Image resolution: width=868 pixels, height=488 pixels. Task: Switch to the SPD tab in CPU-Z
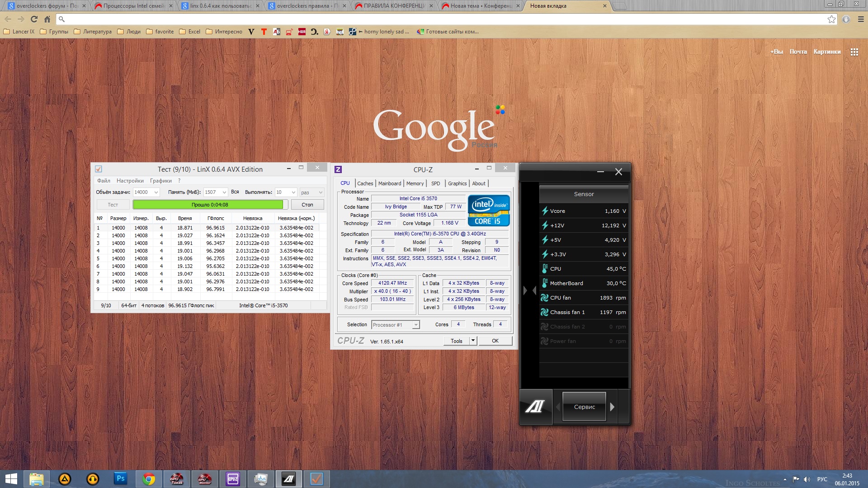[435, 183]
